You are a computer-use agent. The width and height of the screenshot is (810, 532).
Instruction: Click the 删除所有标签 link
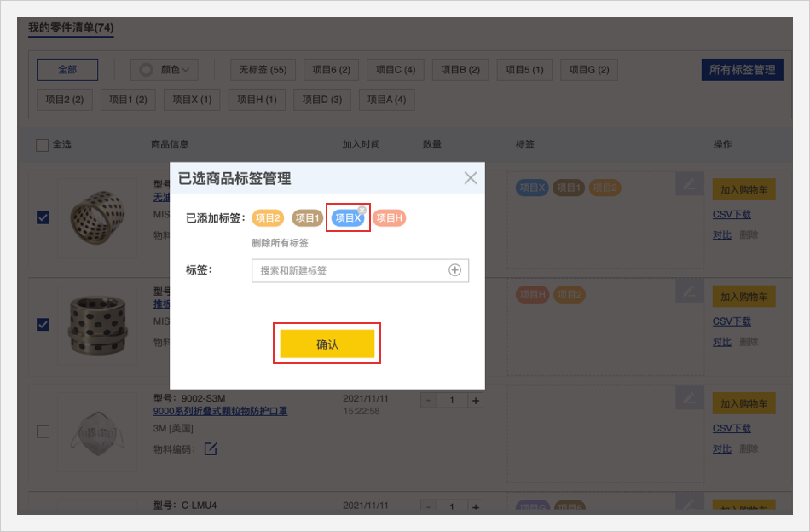[x=280, y=243]
